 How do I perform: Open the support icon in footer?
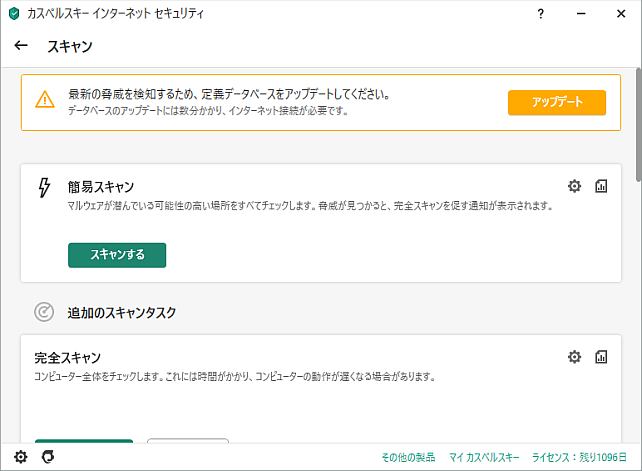click(48, 457)
